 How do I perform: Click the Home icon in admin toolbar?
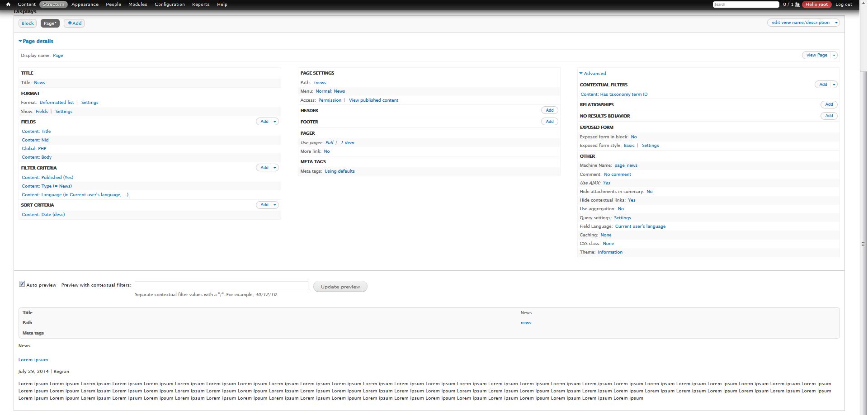click(8, 5)
